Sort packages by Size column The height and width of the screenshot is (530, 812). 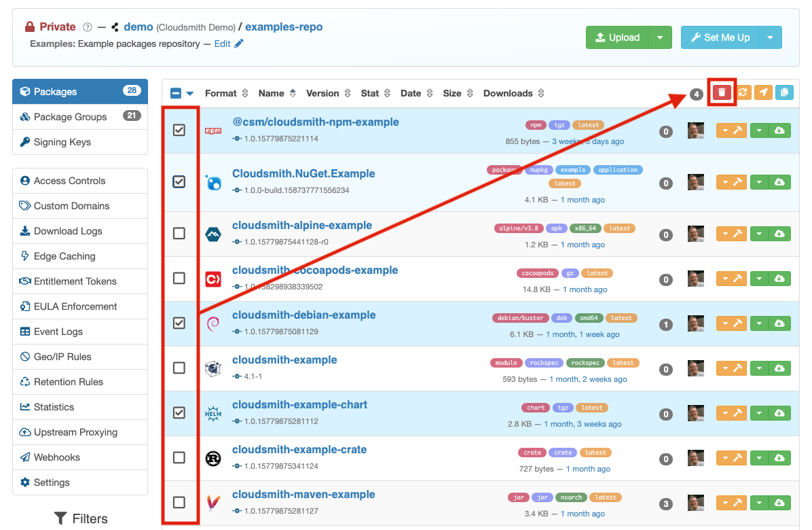[x=458, y=93]
